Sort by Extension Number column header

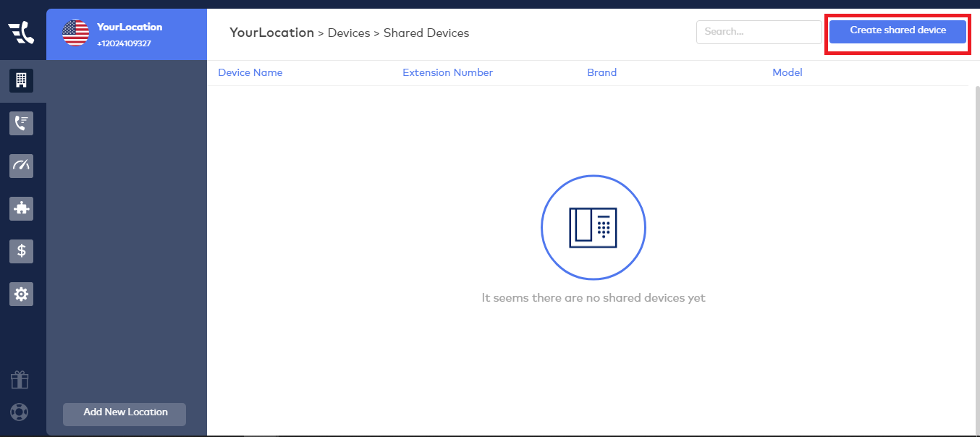448,72
